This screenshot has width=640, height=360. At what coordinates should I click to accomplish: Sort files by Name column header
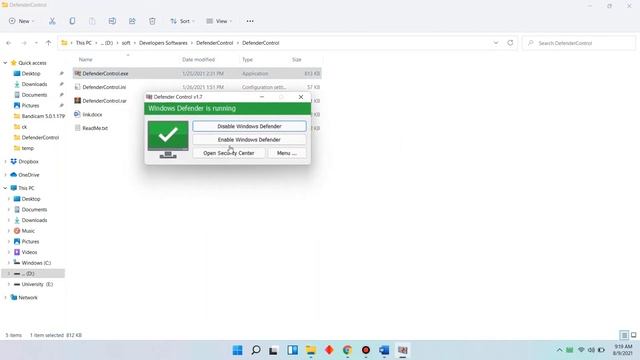(85, 60)
